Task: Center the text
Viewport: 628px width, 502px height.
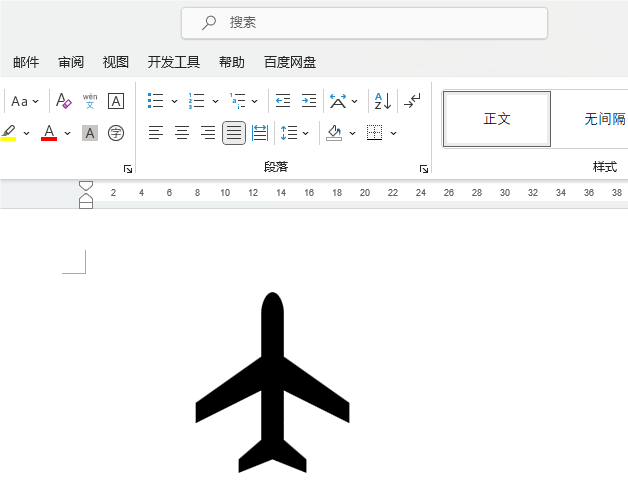Action: pyautogui.click(x=182, y=133)
